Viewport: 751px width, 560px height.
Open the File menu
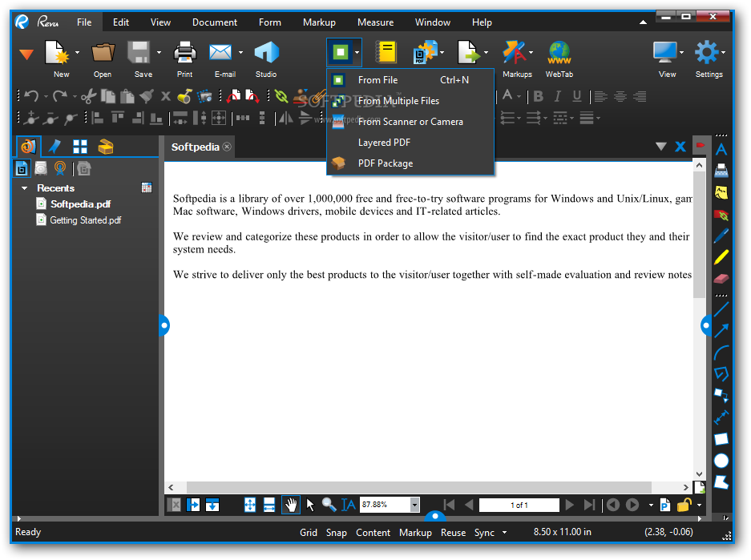click(84, 22)
